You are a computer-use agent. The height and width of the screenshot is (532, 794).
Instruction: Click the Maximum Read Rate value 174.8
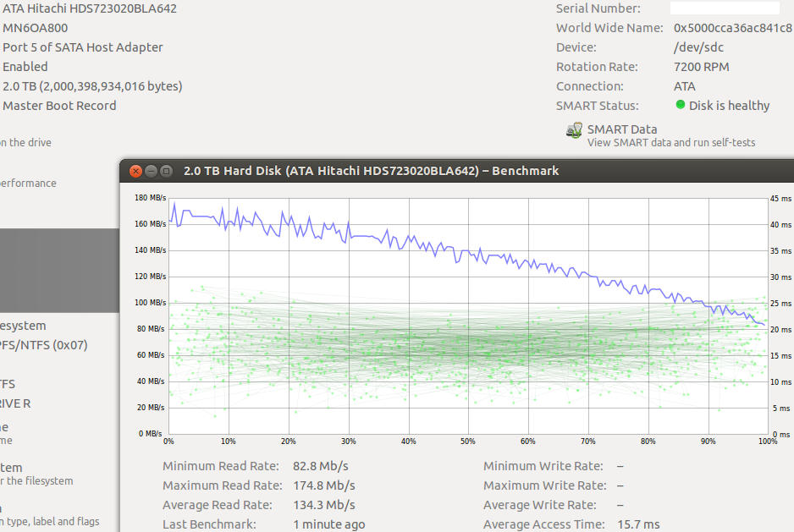click(x=324, y=485)
